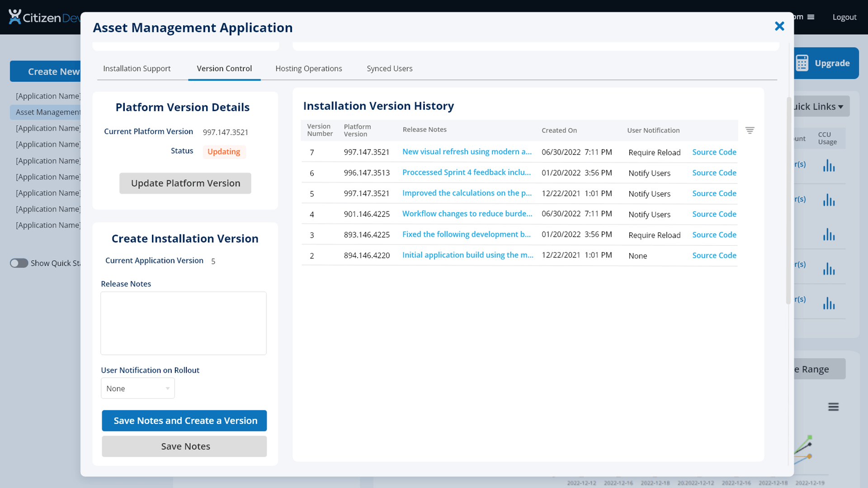Click the bar chart icon first row
Image resolution: width=868 pixels, height=488 pixels.
click(x=829, y=166)
